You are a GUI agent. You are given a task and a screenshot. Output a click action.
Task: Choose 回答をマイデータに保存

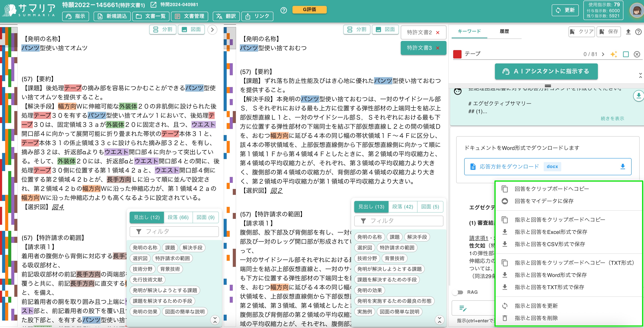coord(569,201)
